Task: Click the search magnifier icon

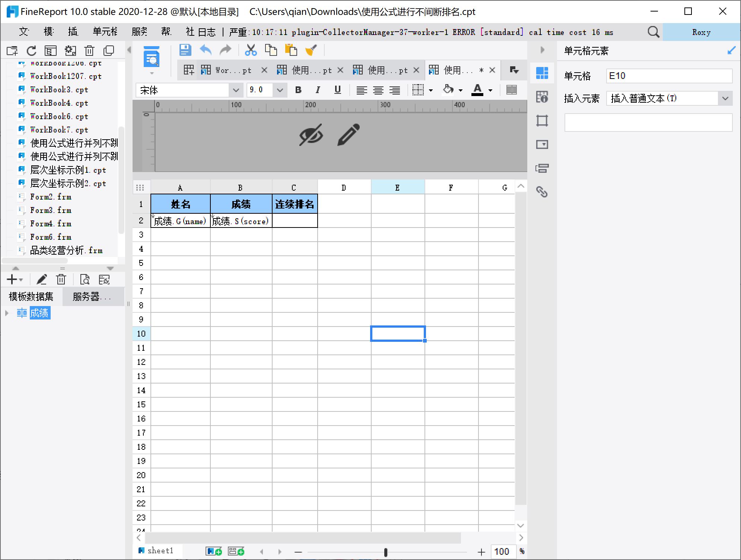Action: (653, 32)
